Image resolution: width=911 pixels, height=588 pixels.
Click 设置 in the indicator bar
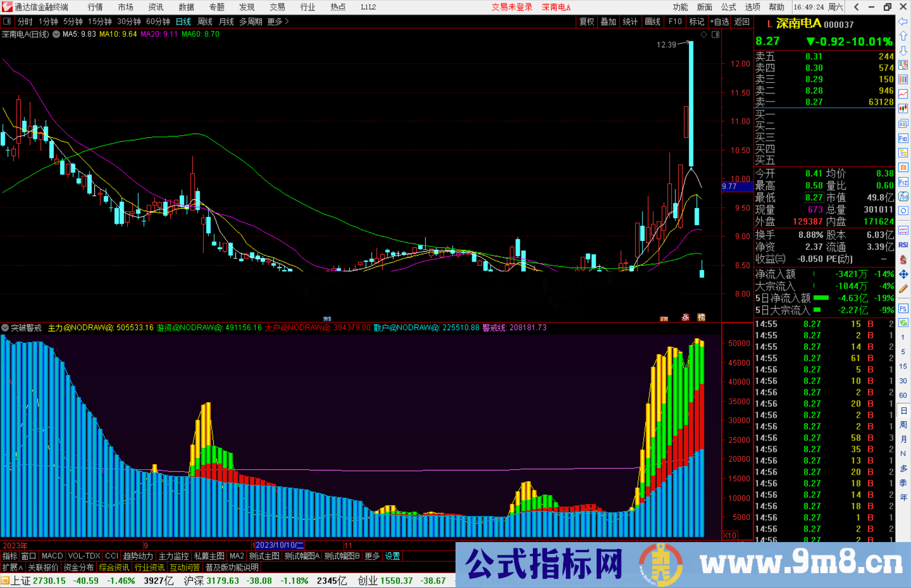pos(392,556)
